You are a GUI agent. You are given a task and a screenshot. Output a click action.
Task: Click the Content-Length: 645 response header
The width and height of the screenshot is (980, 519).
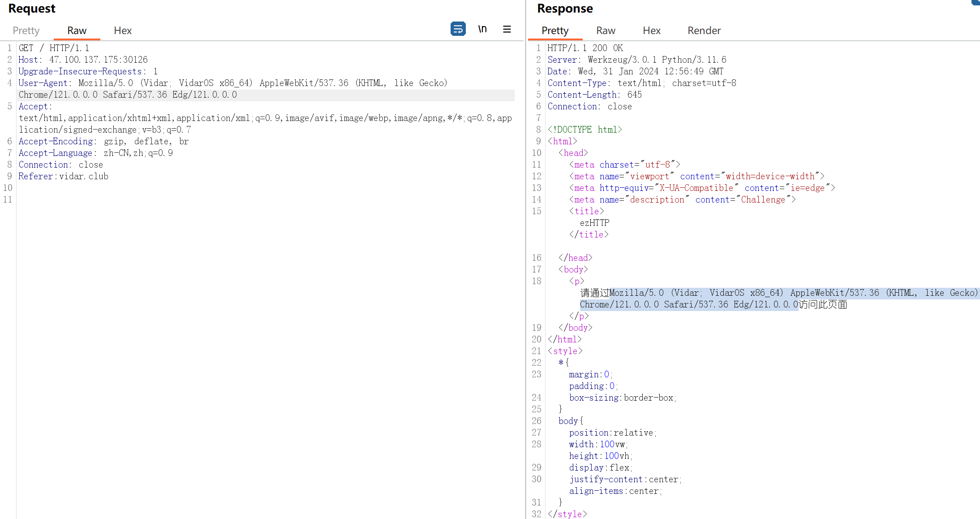594,95
